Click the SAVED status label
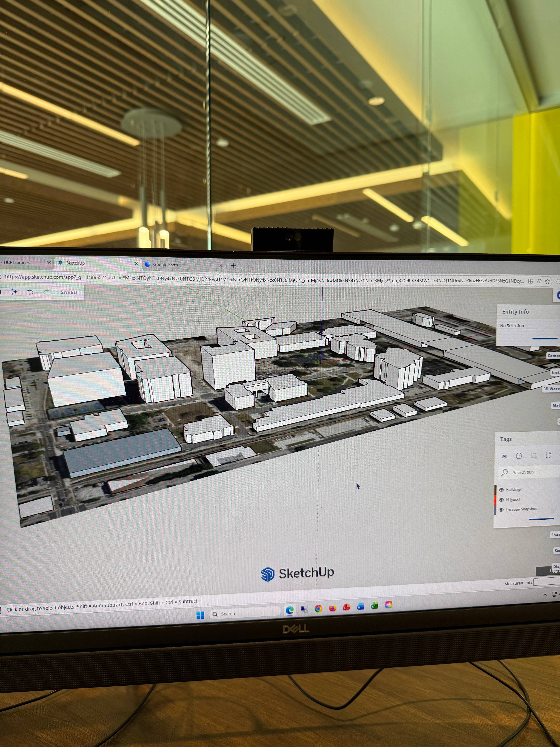560x747 pixels. tap(69, 292)
